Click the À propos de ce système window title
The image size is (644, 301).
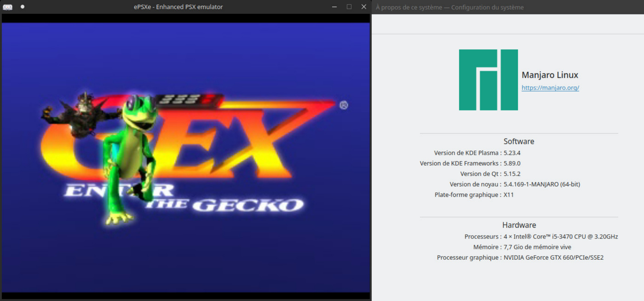[450, 7]
